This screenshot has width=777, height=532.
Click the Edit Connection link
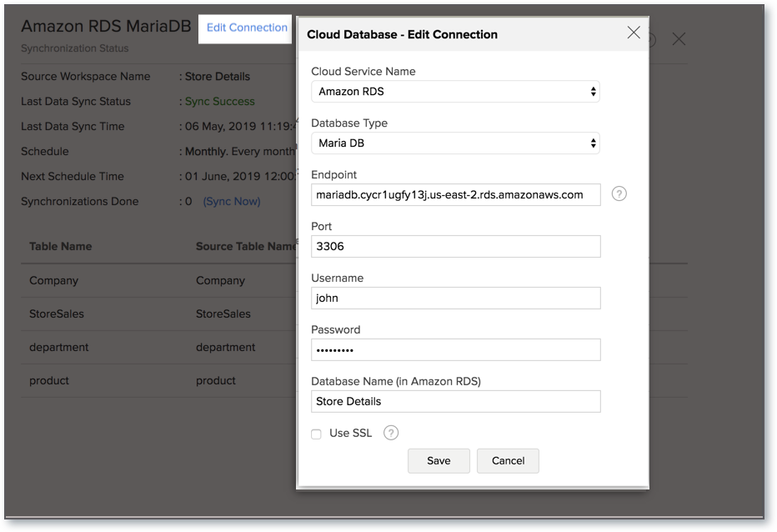pyautogui.click(x=247, y=28)
